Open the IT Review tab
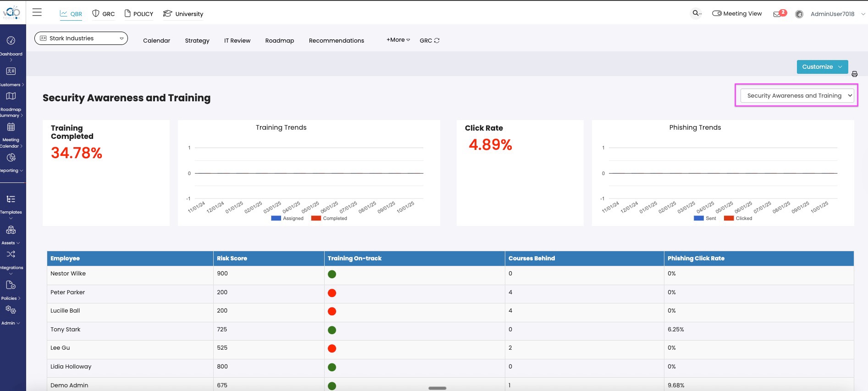The width and height of the screenshot is (868, 391). click(237, 40)
